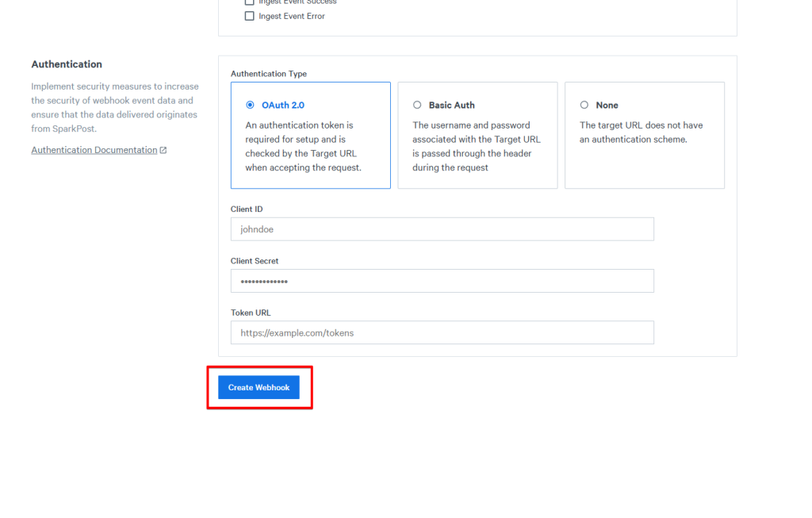This screenshot has height=518, width=812.
Task: Select the None authentication radio button
Action: point(584,105)
